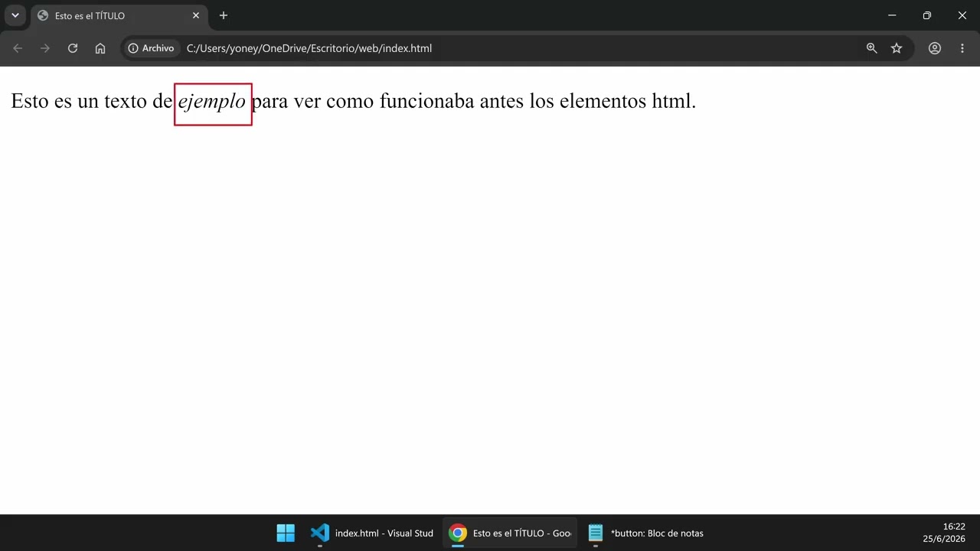Restore down the Chrome window

point(927,15)
